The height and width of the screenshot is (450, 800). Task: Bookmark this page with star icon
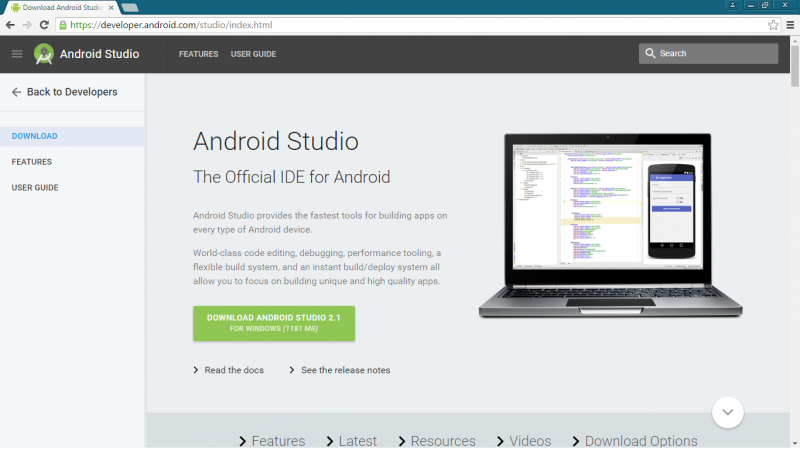(773, 24)
